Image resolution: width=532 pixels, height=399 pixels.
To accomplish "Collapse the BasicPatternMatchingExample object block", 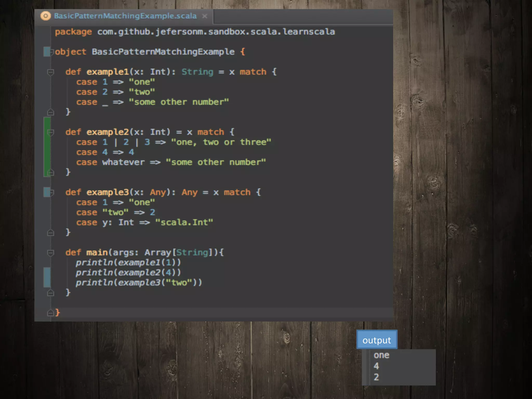I will point(51,52).
